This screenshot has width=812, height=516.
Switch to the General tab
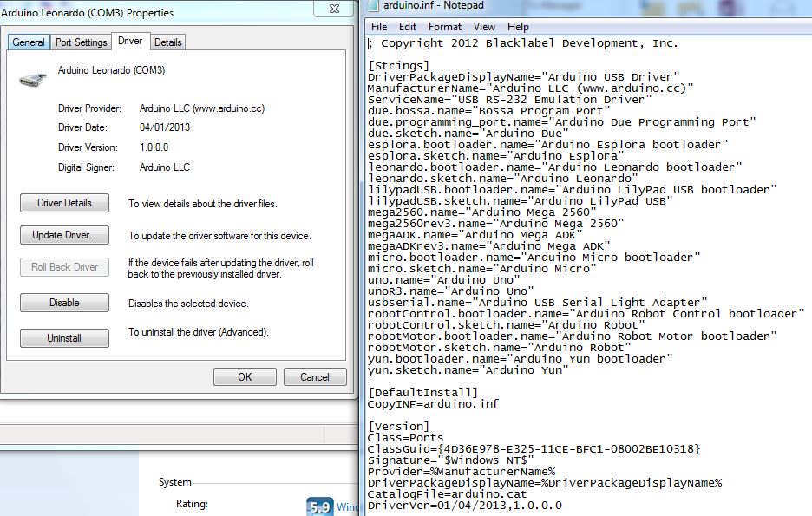29,42
